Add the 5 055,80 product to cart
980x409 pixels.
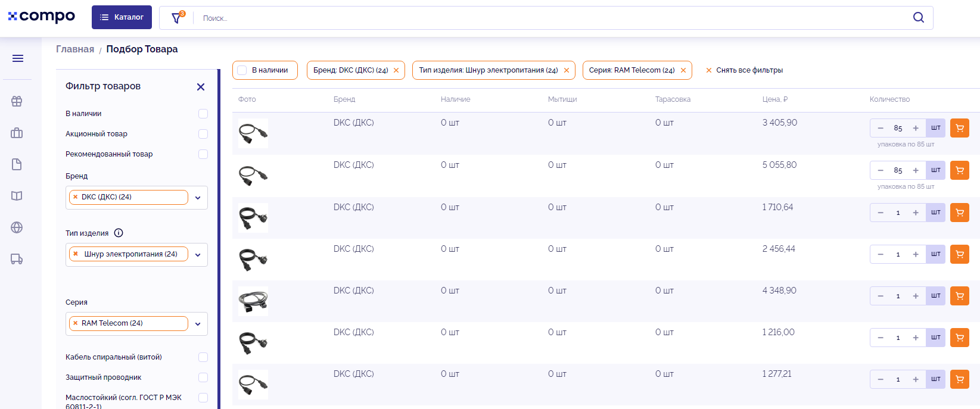tap(960, 170)
